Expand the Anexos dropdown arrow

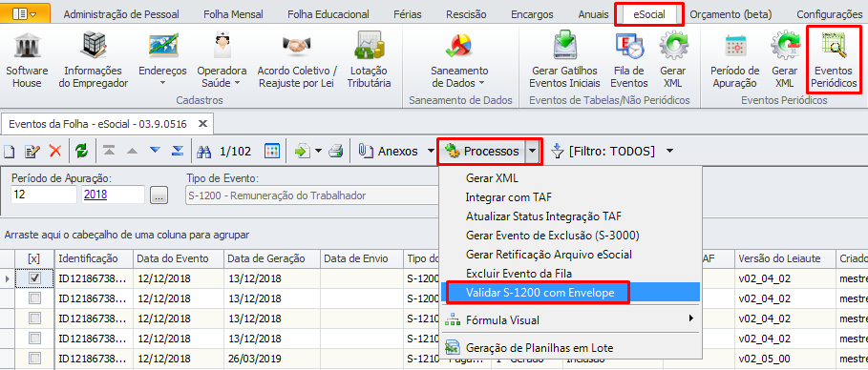pyautogui.click(x=430, y=151)
